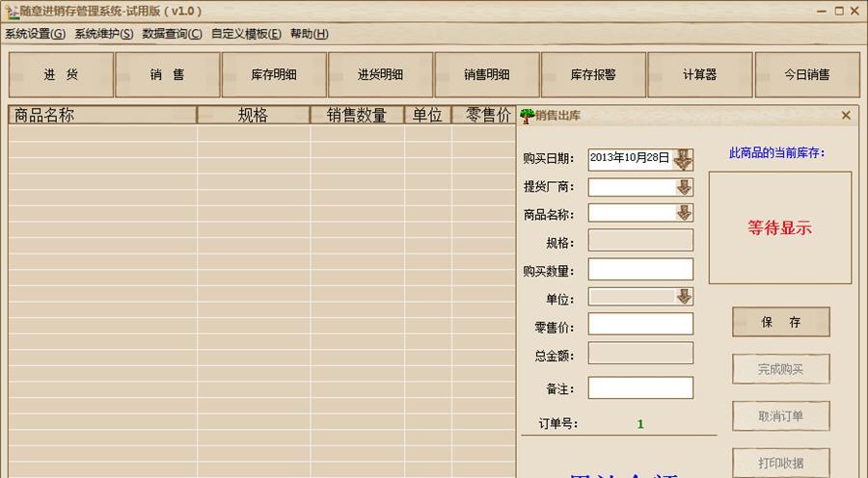Open 销售明细 sales details
The height and width of the screenshot is (478, 868).
487,75
